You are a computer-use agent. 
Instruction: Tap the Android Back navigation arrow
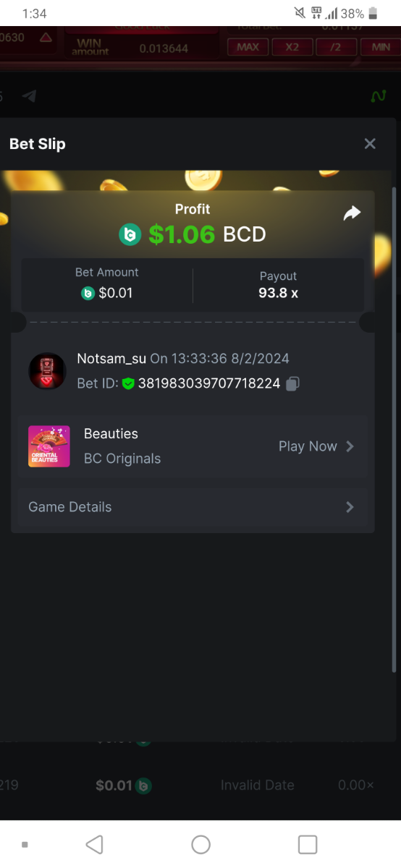94,844
